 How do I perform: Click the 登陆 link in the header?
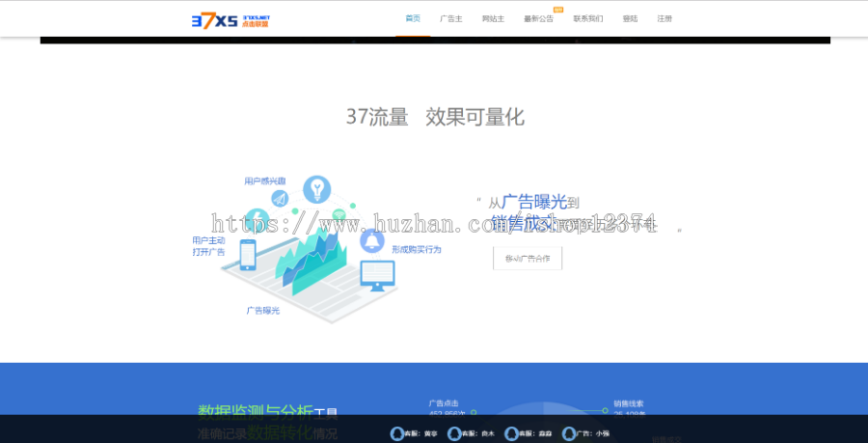(630, 18)
